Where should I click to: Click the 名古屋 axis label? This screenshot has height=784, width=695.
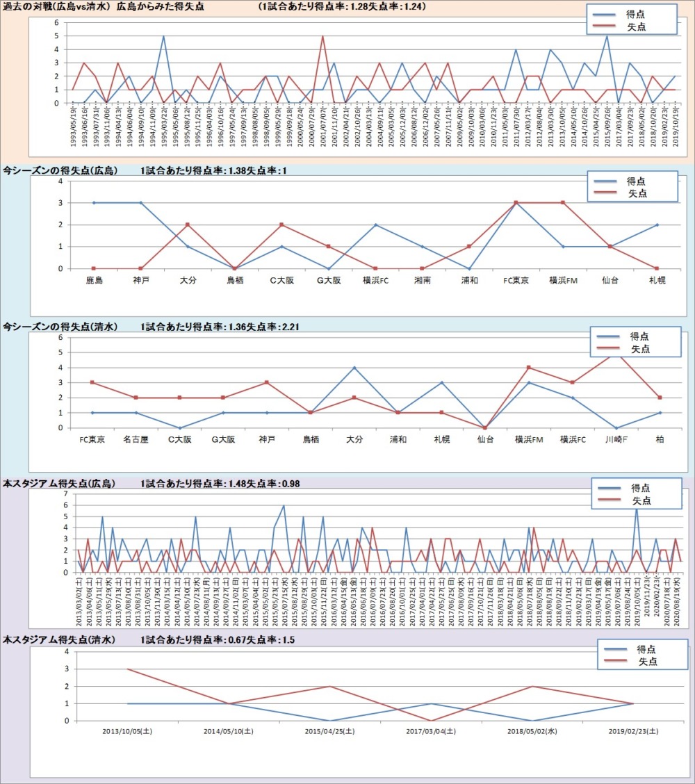[x=136, y=440]
